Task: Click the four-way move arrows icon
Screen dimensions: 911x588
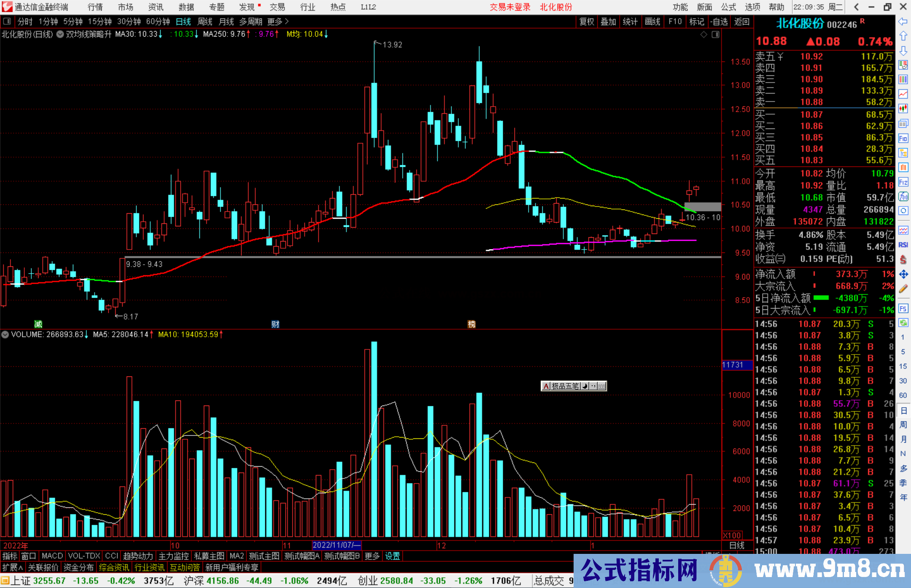Action: tap(903, 274)
